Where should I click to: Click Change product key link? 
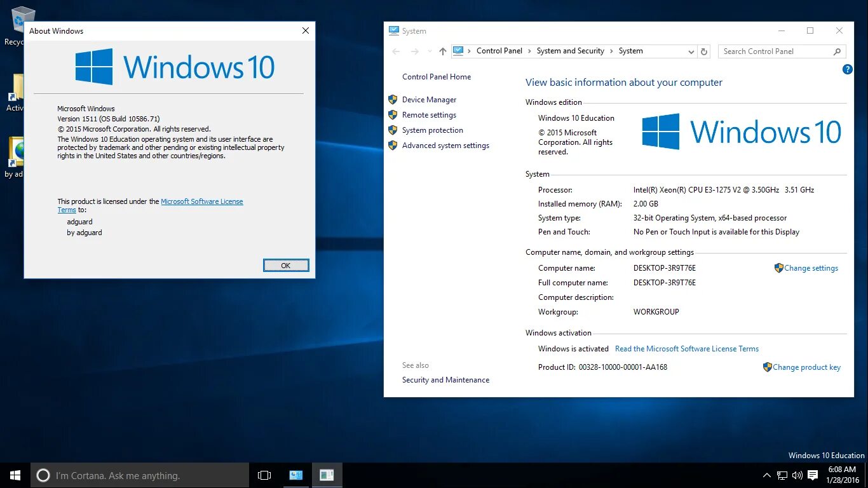click(x=806, y=367)
